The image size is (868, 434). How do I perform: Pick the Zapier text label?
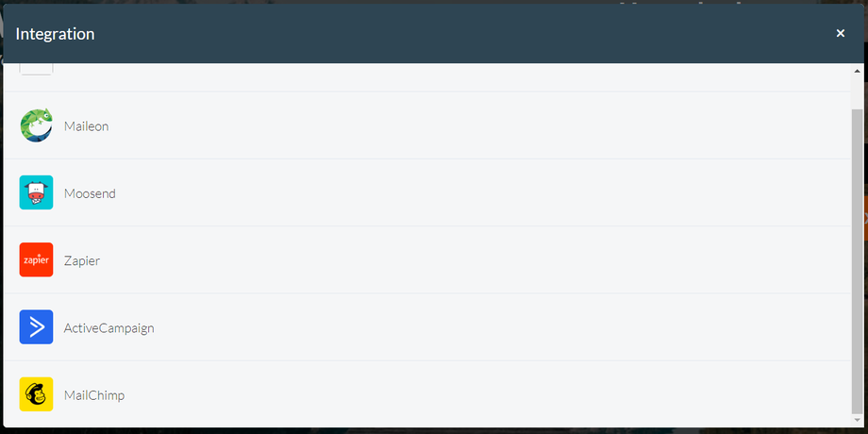tap(81, 260)
